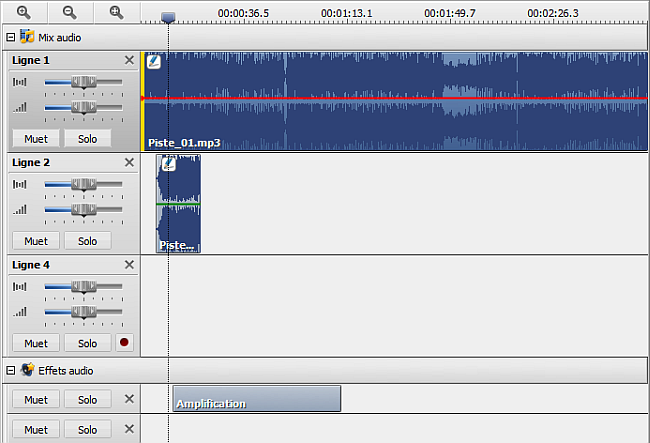Select the Ligne 1 track title

pos(31,61)
